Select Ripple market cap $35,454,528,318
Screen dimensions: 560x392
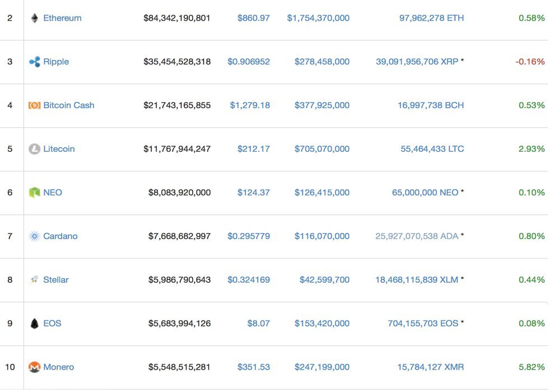tap(177, 62)
